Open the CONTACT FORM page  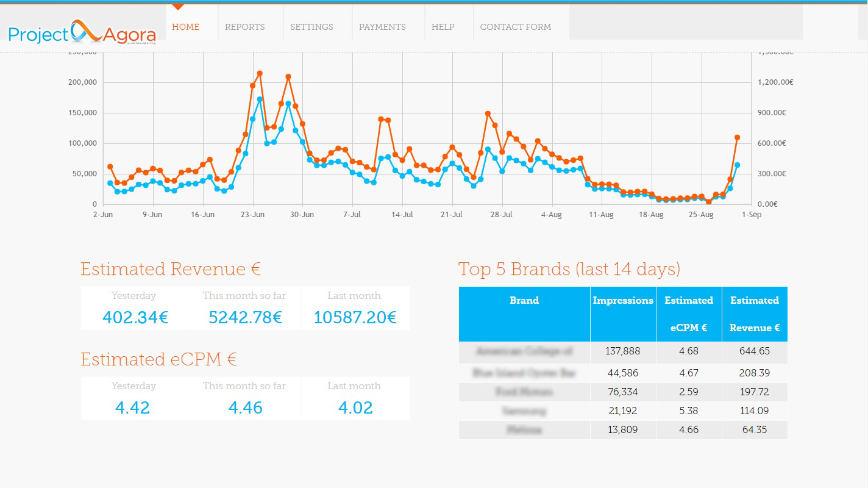(515, 27)
